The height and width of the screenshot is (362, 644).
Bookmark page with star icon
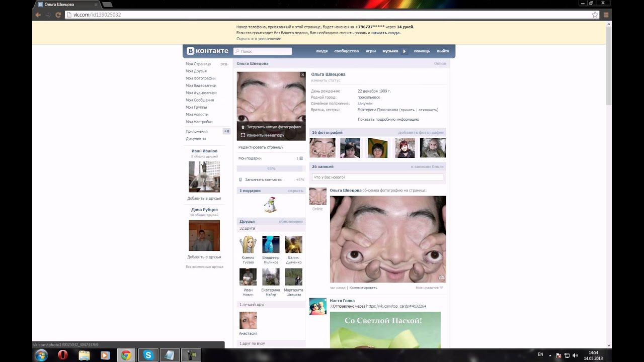tap(595, 15)
